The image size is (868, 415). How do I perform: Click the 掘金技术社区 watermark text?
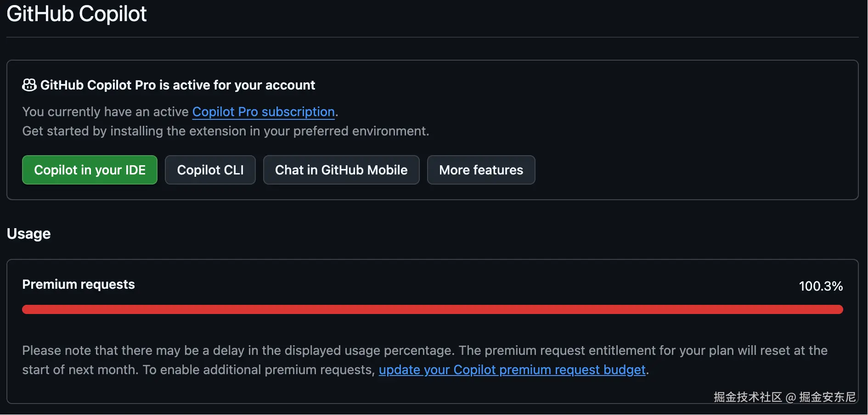pos(748,397)
